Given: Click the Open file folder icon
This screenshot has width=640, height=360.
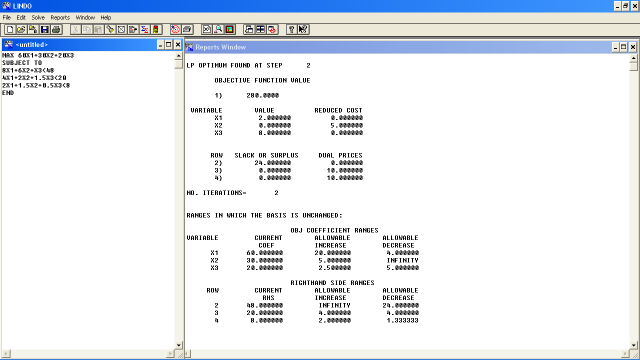Looking at the screenshot, I should click(x=21, y=29).
